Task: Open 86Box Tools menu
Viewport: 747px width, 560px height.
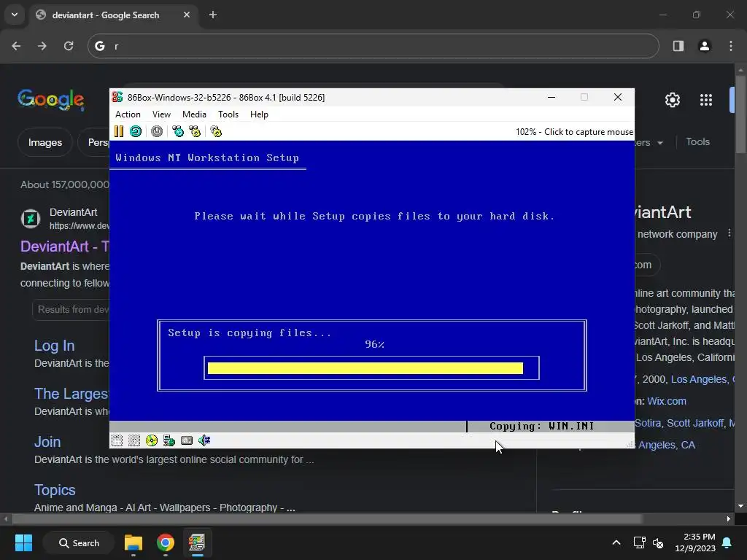Action: click(228, 114)
